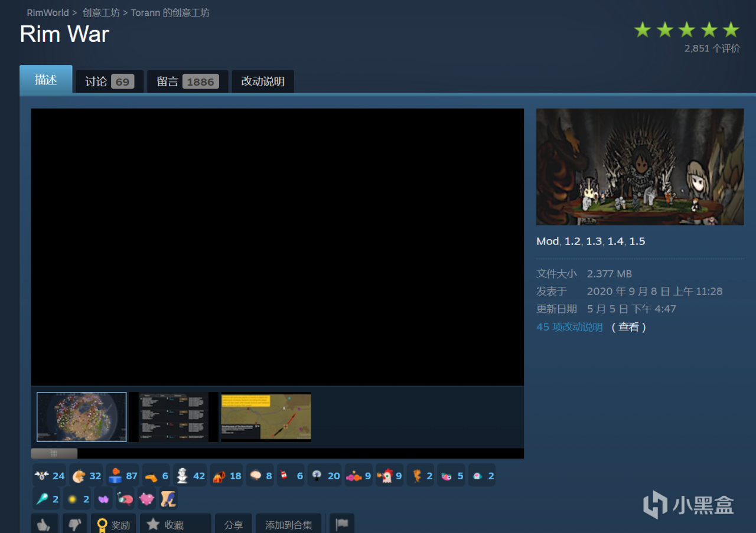Click the updated date 5 月 5 日 下午 4:47
The height and width of the screenshot is (533, 756).
[x=631, y=309]
